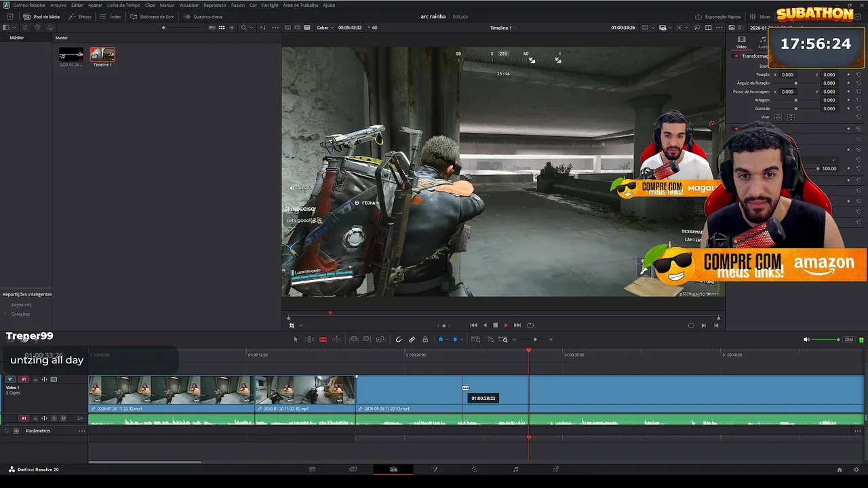Open the Project Manager home icon
The height and width of the screenshot is (488, 868).
click(840, 469)
